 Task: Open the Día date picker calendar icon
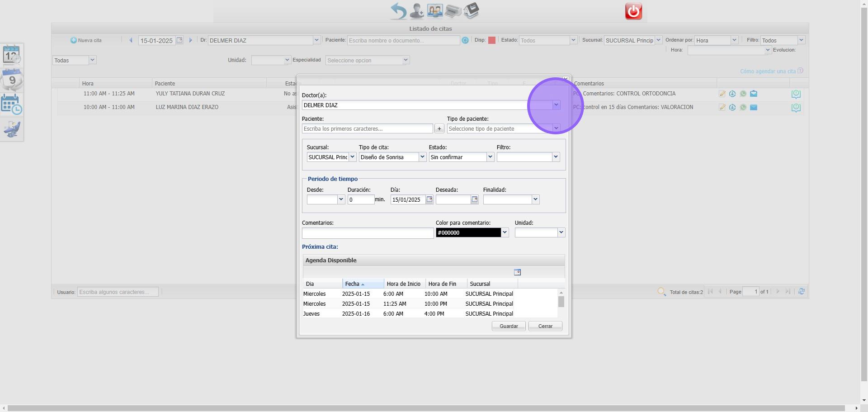429,199
